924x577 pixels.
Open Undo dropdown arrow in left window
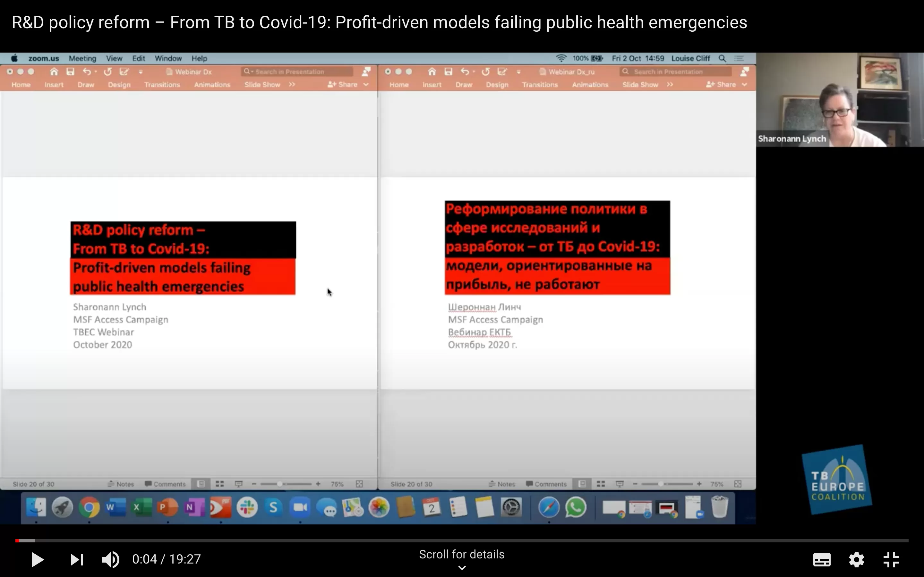96,72
